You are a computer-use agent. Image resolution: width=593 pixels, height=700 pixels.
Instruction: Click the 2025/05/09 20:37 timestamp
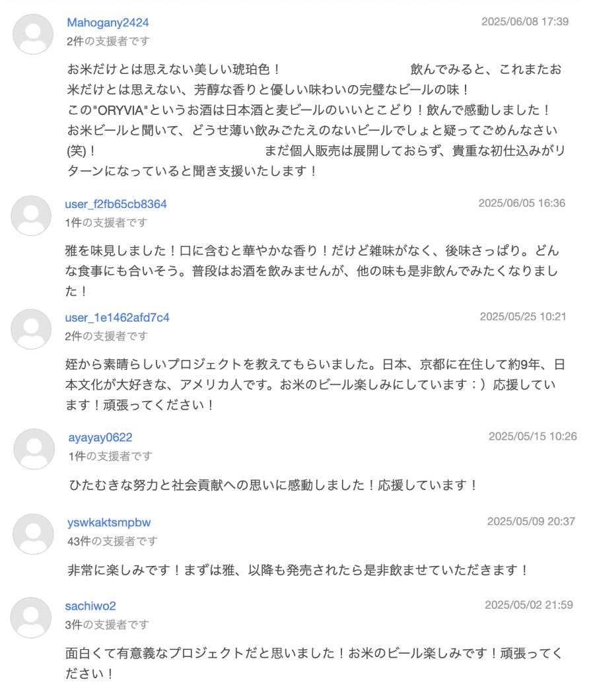[x=531, y=521]
